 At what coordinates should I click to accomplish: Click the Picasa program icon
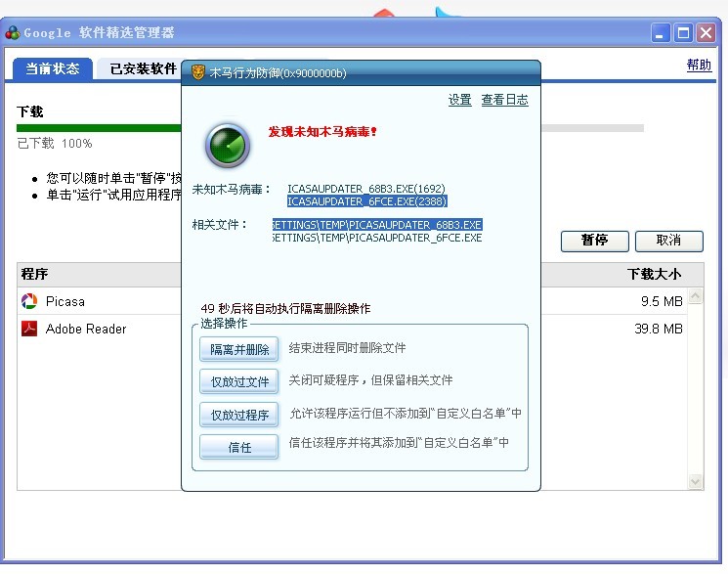[29, 301]
